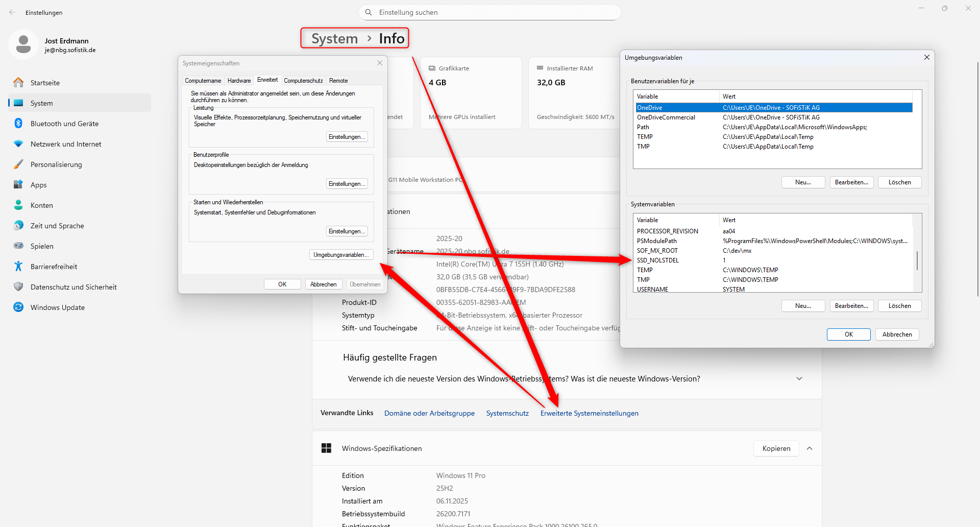
Task: Click the Datenschutz und Sicherheit shield icon
Action: pos(18,287)
